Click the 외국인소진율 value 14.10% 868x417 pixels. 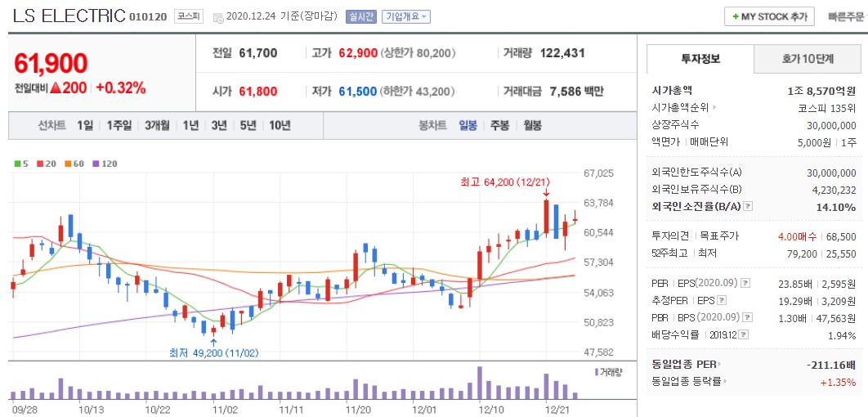pyautogui.click(x=836, y=207)
